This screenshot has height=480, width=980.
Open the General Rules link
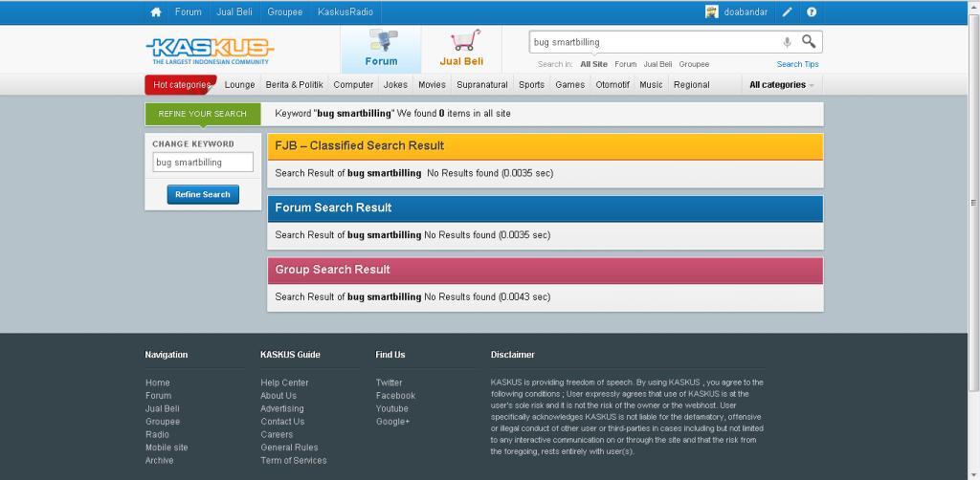click(289, 447)
